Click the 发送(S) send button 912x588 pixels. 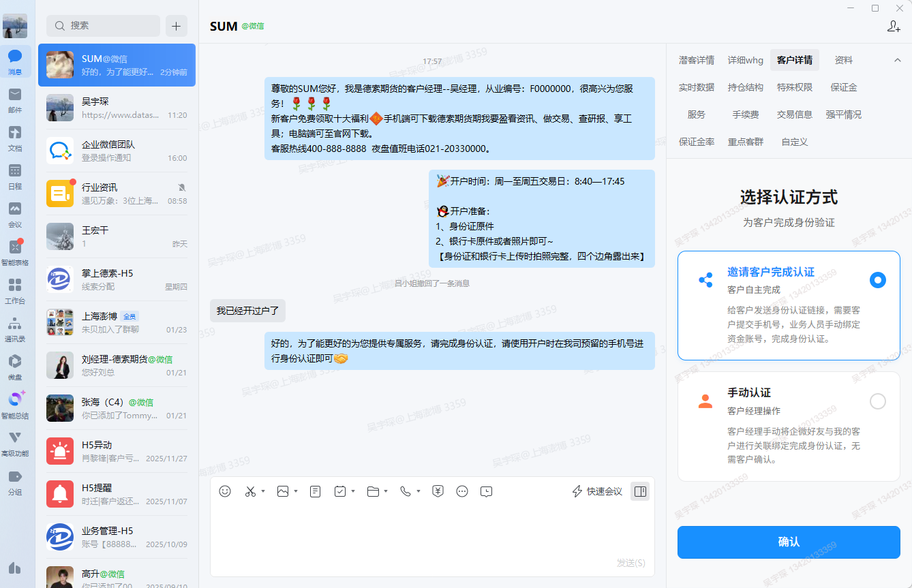[631, 563]
